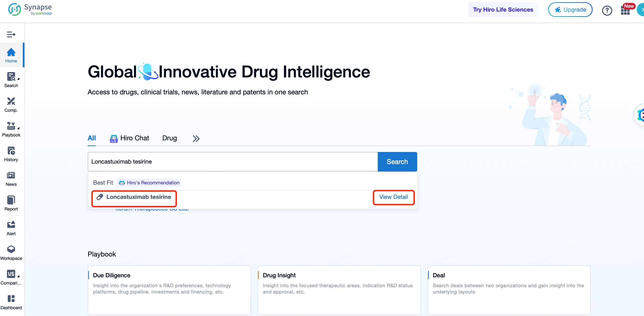The image size is (644, 316).
Task: Click View Detail for Loncastuximab tesirine
Action: pos(393,196)
